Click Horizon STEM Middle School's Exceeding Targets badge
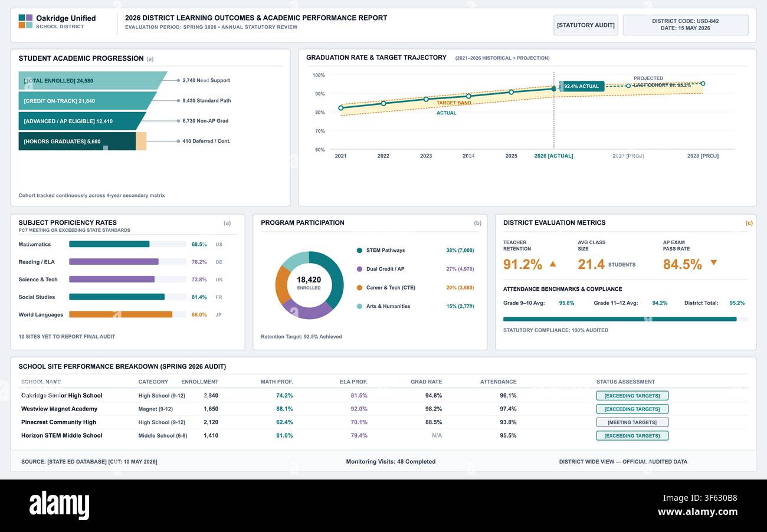Viewport: 767px width, 532px height. [x=632, y=436]
